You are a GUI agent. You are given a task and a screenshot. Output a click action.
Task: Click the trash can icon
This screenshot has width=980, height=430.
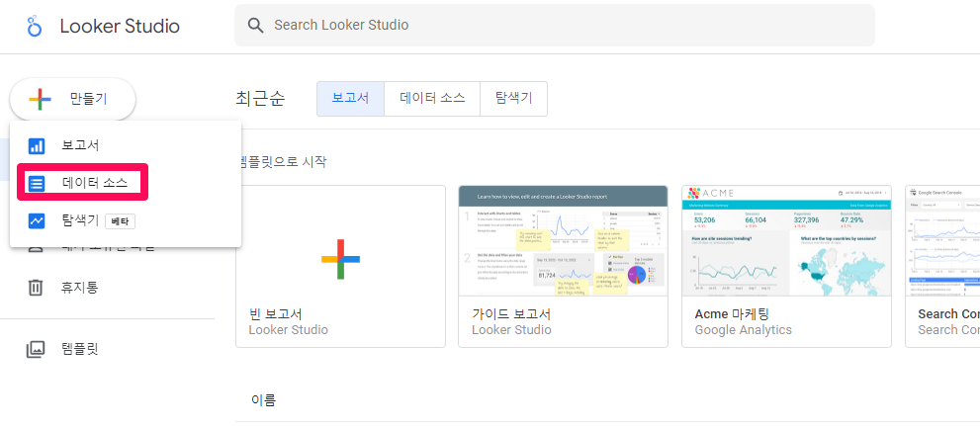coord(36,288)
